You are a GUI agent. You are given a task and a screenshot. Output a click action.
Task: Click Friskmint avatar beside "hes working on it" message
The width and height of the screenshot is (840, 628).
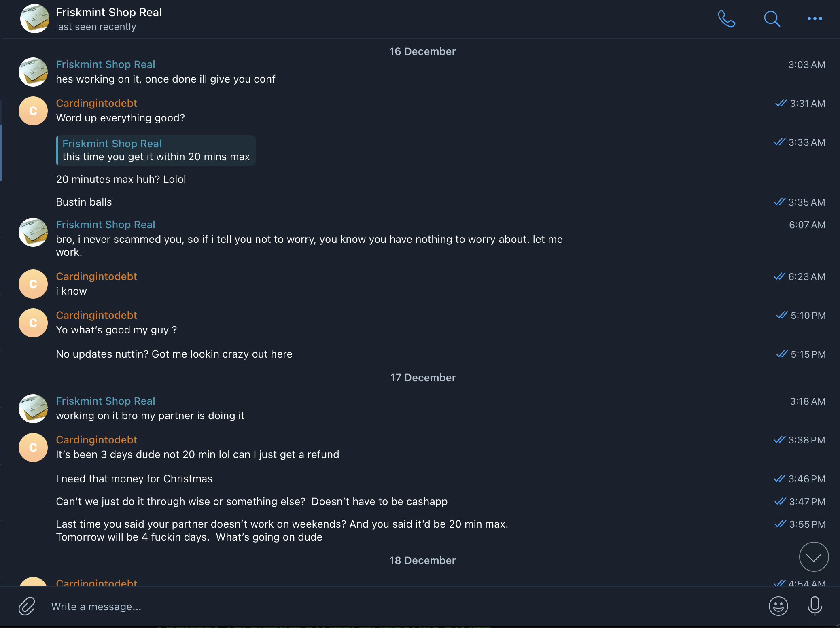[x=33, y=72]
